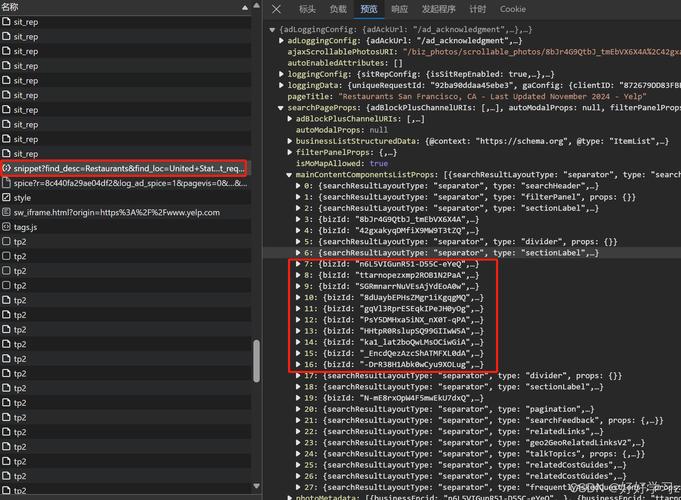681x500 pixels.
Task: Expand item 17 divider separator
Action: [298, 375]
